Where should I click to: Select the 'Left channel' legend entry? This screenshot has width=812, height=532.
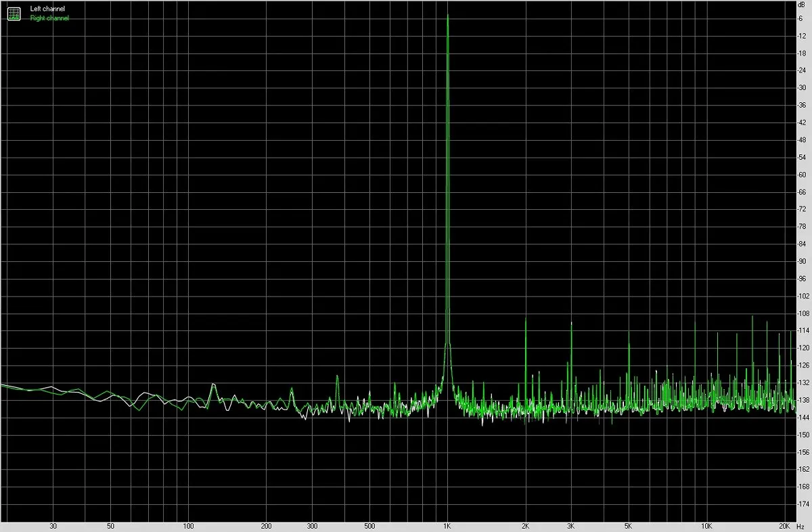(x=47, y=9)
